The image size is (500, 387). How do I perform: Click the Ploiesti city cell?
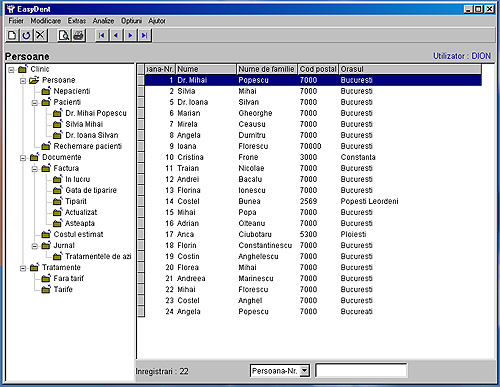[353, 234]
